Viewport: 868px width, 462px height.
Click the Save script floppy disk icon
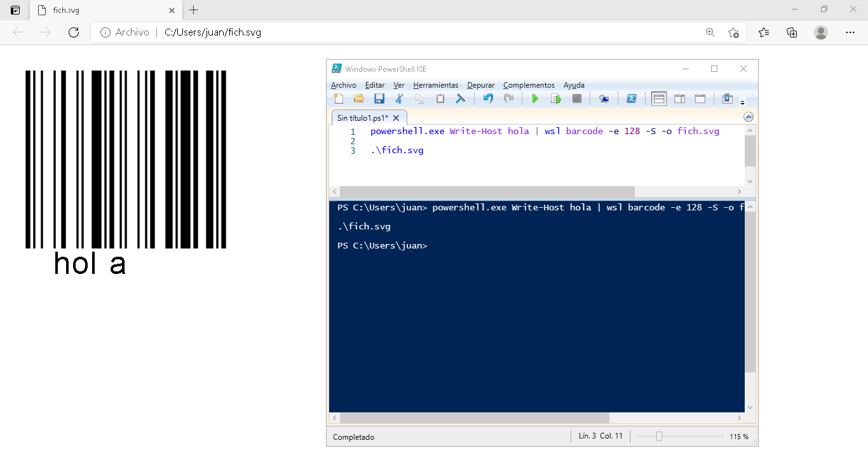pyautogui.click(x=379, y=99)
